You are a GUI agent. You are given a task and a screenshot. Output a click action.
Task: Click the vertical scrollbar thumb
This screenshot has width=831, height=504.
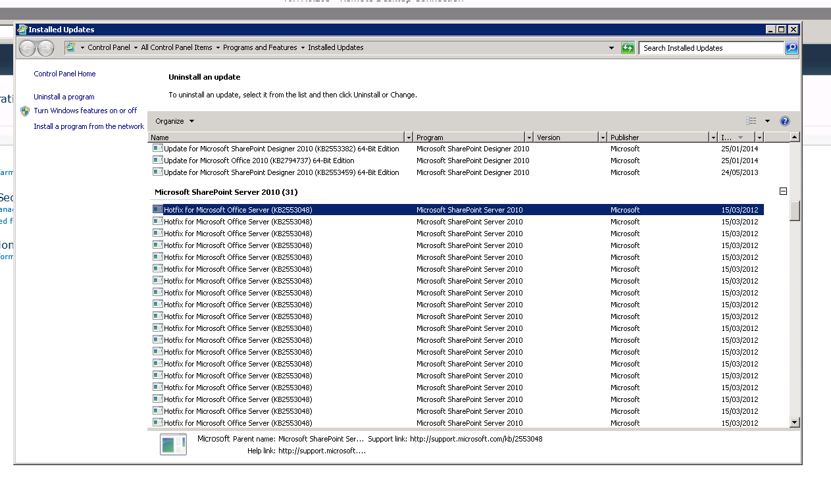[795, 211]
